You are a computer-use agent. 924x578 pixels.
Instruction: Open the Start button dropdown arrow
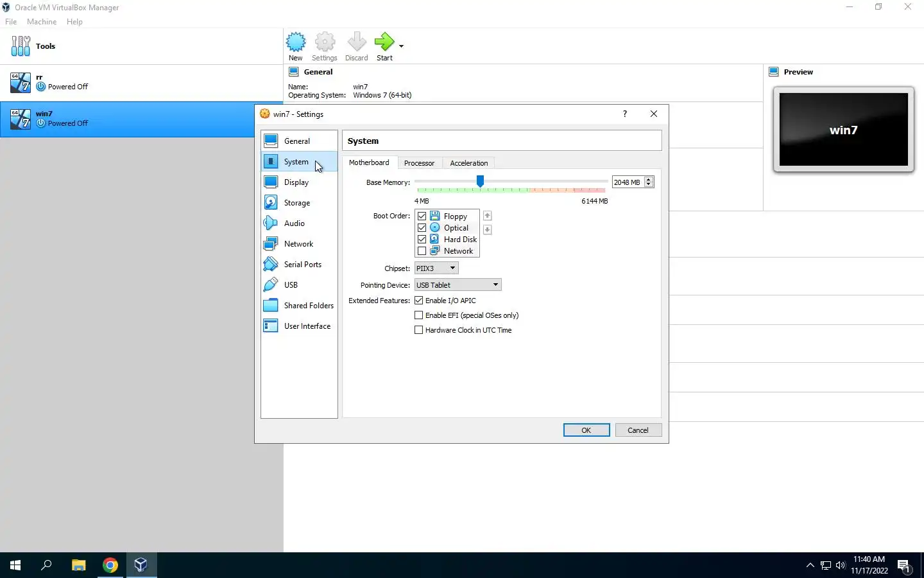[x=401, y=46]
